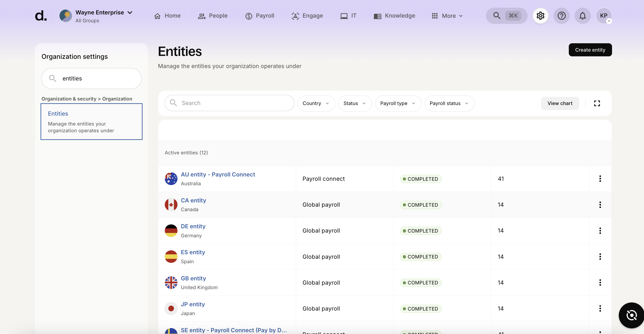
Task: Open global search with magnifier icon
Action: 506,16
